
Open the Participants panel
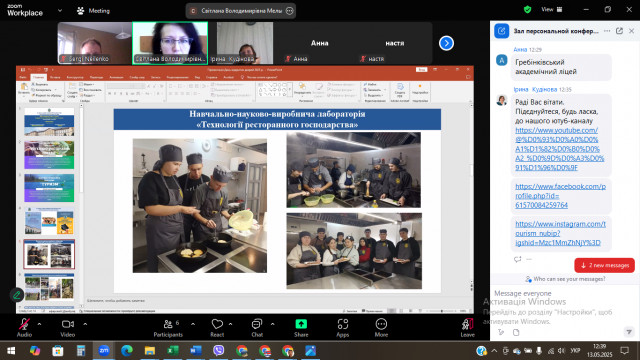click(x=168, y=328)
